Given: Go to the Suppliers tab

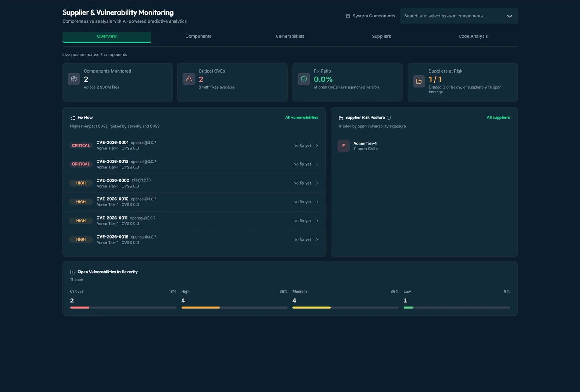Looking at the screenshot, I should (381, 37).
